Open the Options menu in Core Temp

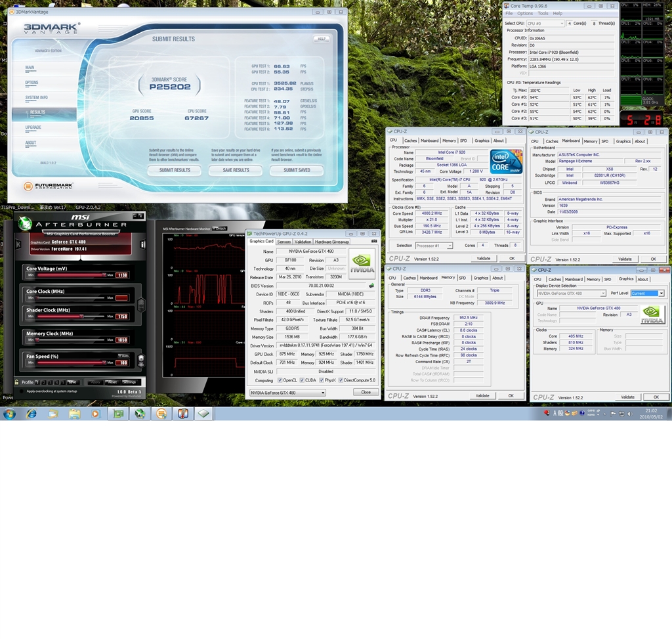coord(525,13)
